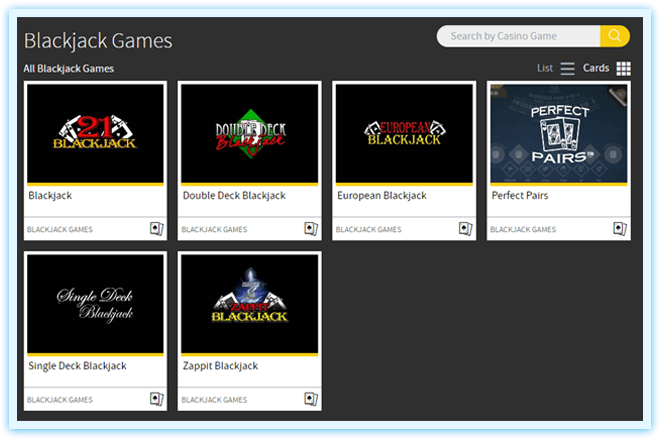Viewport: 659px width, 439px height.
Task: Click Blackjack Games category under Zappit Blackjack
Action: click(x=214, y=400)
